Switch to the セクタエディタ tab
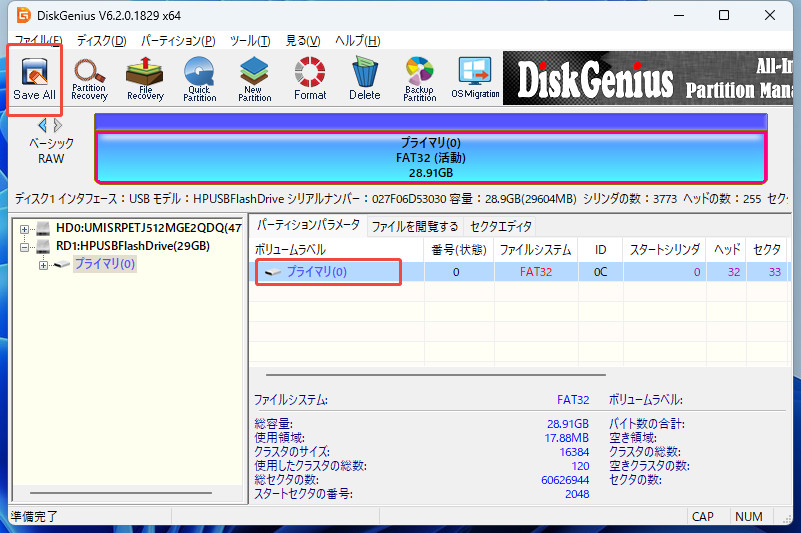Screen dimensions: 801x533 [501, 226]
